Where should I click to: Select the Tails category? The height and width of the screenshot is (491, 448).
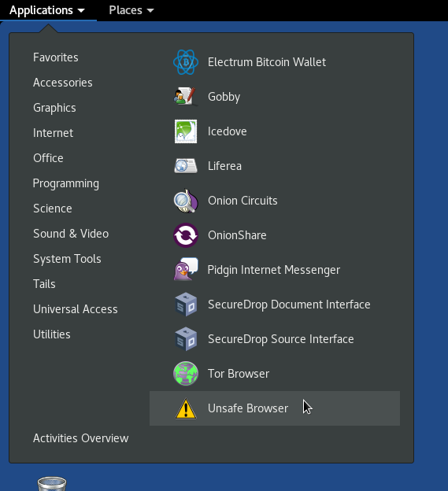point(44,284)
